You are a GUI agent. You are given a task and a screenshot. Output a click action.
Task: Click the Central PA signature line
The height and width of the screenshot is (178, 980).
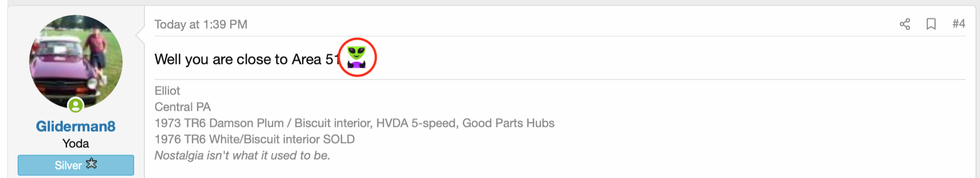pos(182,107)
